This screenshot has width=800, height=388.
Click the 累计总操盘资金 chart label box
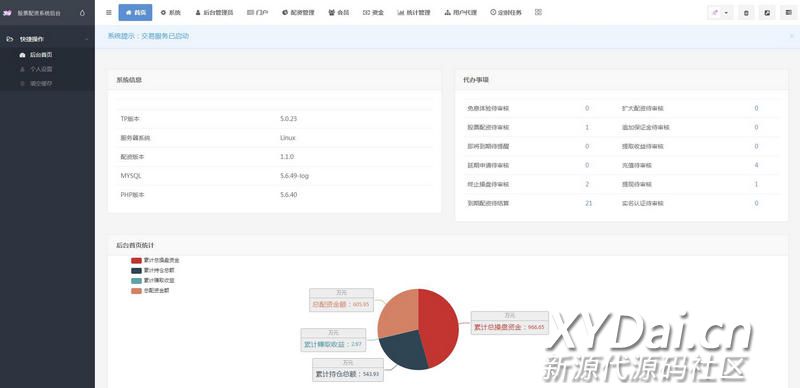tap(510, 323)
